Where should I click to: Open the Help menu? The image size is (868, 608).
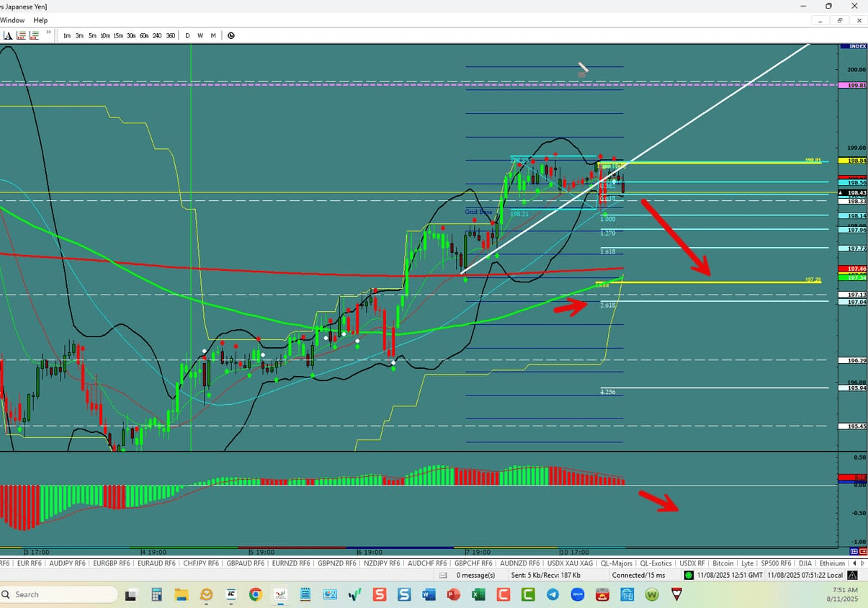tap(40, 20)
